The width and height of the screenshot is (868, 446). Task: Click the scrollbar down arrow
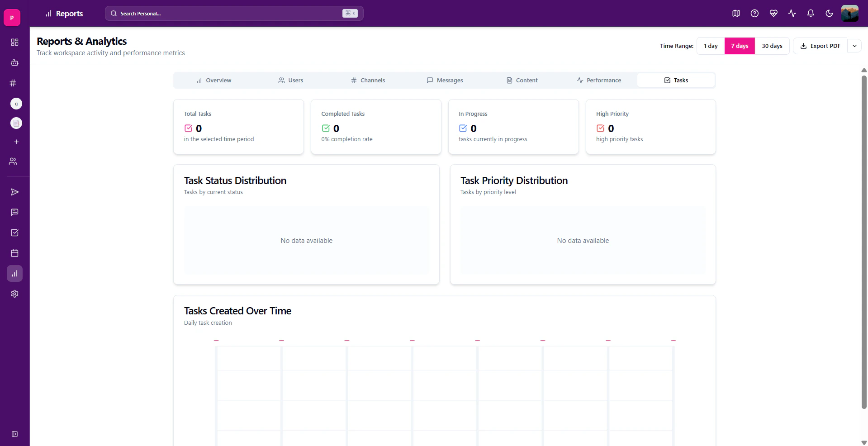click(x=864, y=442)
